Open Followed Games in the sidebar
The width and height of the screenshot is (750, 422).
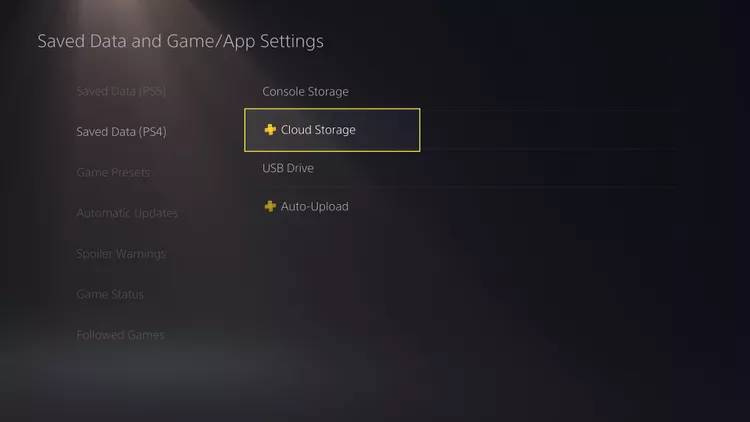[x=121, y=335]
